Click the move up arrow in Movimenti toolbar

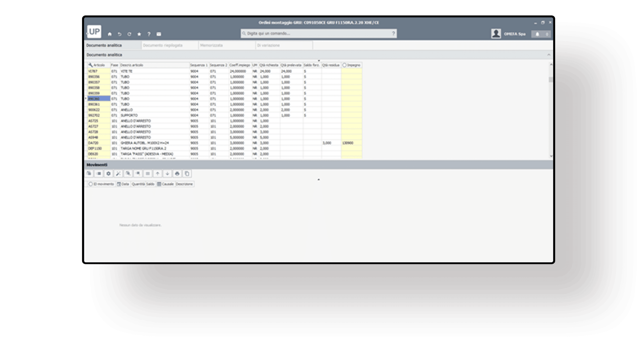coord(157,174)
